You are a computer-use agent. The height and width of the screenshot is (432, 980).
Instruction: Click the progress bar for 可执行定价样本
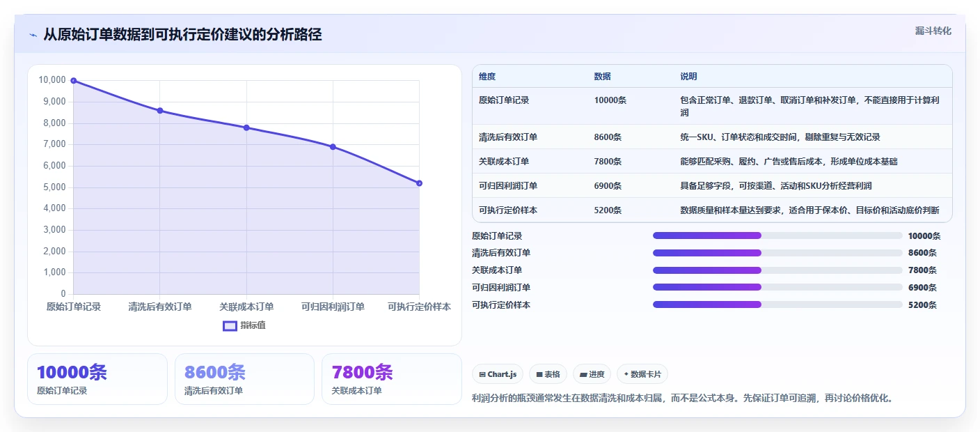777,304
